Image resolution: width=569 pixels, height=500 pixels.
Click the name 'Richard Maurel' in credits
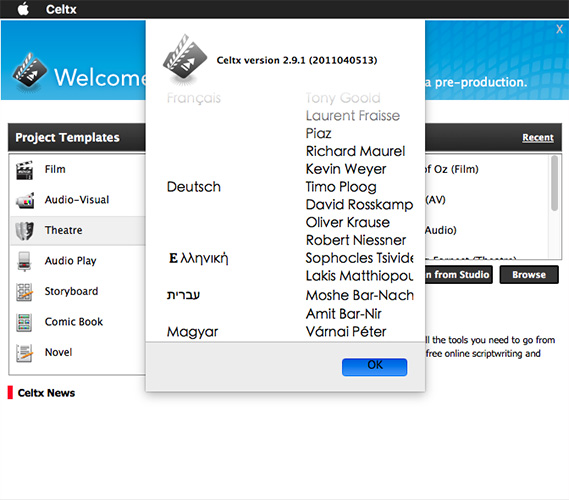[x=355, y=151]
